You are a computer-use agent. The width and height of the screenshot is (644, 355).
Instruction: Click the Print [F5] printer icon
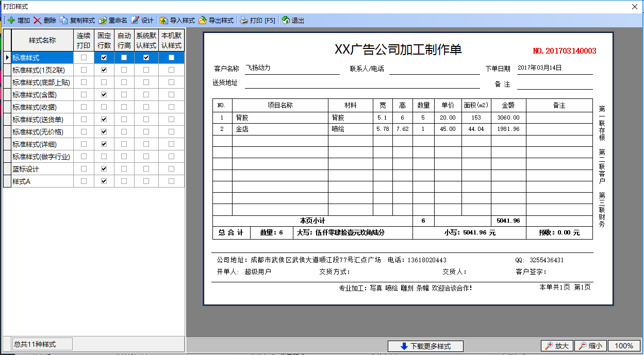click(244, 21)
